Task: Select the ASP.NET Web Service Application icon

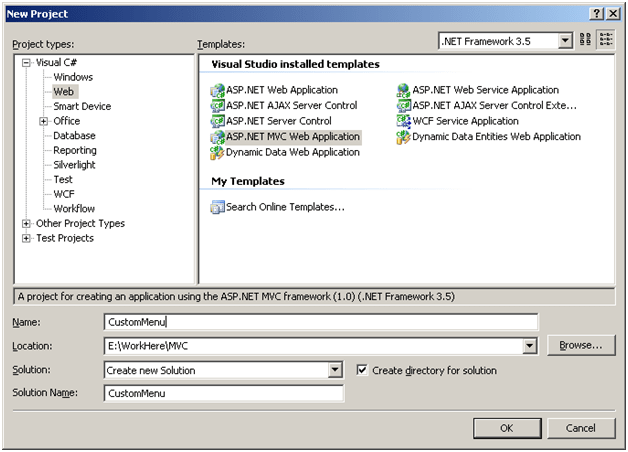Action: pyautogui.click(x=404, y=90)
